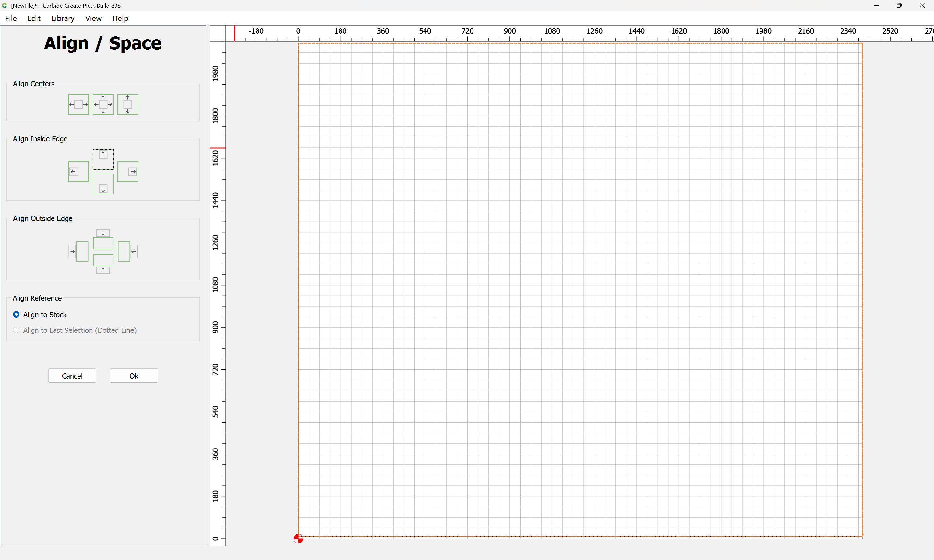Click the red origin marker on canvas
Viewport: 934px width, 560px height.
coord(298,539)
